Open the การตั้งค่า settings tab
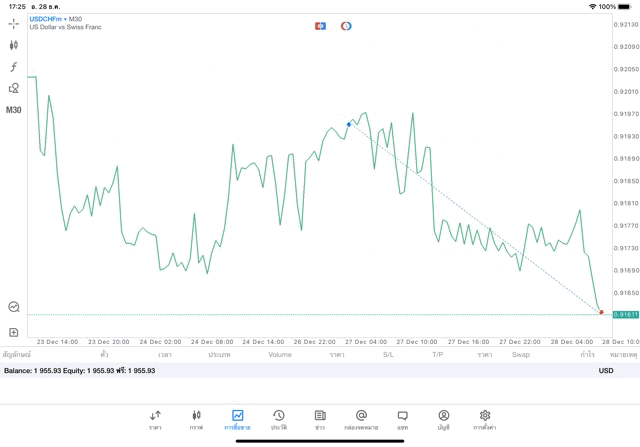 485,420
